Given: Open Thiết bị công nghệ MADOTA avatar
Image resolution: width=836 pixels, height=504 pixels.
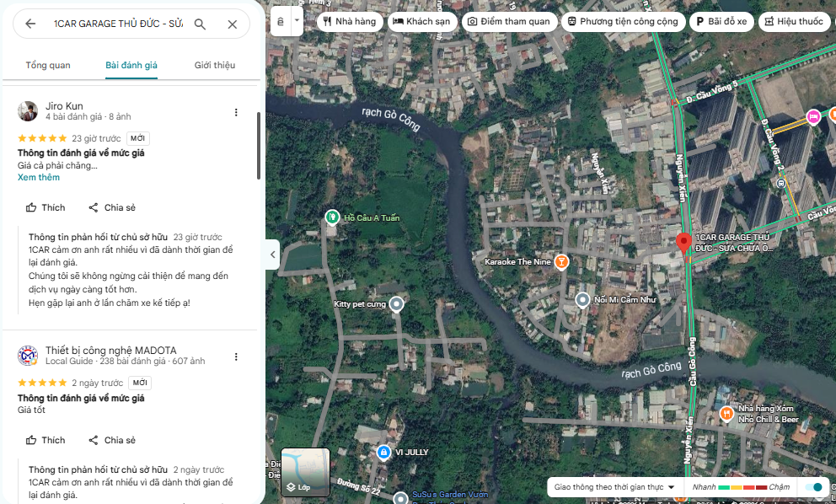Looking at the screenshot, I should tap(28, 355).
